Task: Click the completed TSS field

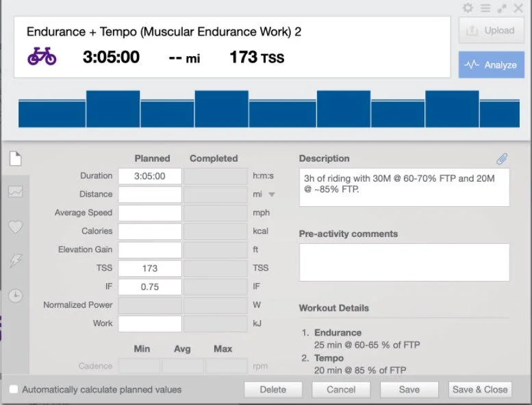Action: [215, 268]
